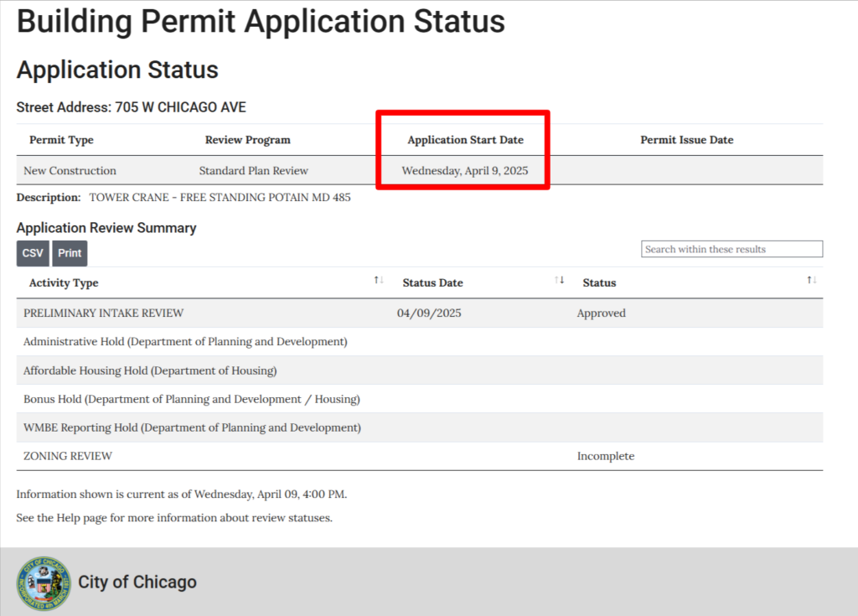Viewport: 858px width, 616px height.
Task: Click the Permit Issue Date column header
Action: (686, 139)
